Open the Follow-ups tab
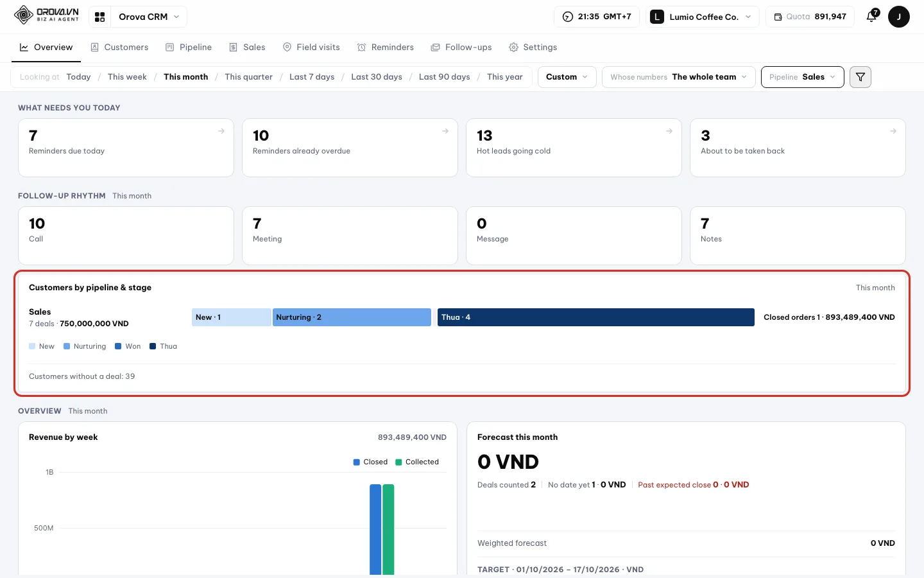The image size is (924, 578). click(x=461, y=48)
